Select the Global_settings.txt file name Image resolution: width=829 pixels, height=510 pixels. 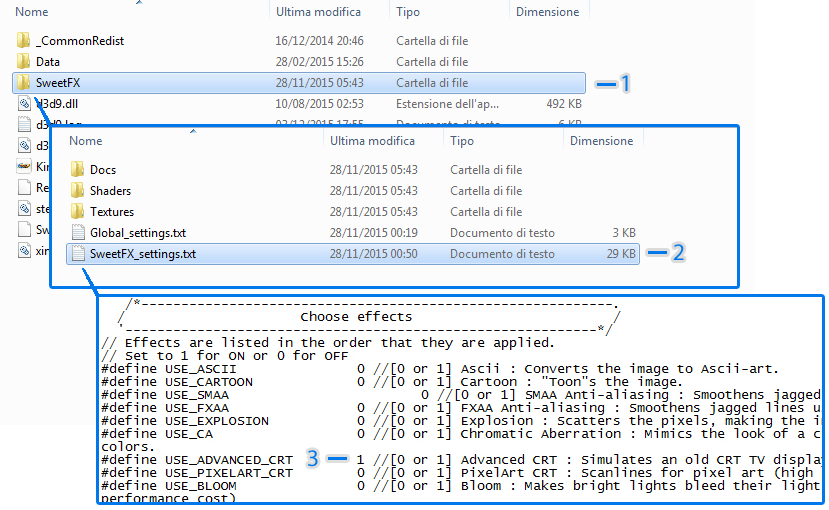(138, 233)
